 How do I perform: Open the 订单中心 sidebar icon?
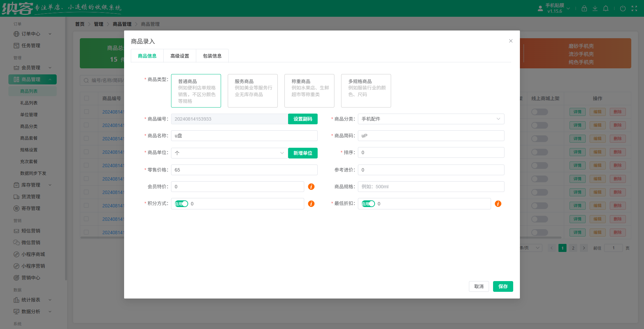tap(16, 34)
